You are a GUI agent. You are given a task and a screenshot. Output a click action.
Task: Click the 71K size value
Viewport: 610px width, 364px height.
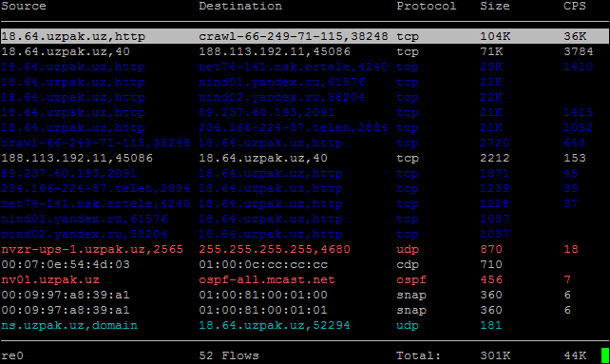coord(491,51)
